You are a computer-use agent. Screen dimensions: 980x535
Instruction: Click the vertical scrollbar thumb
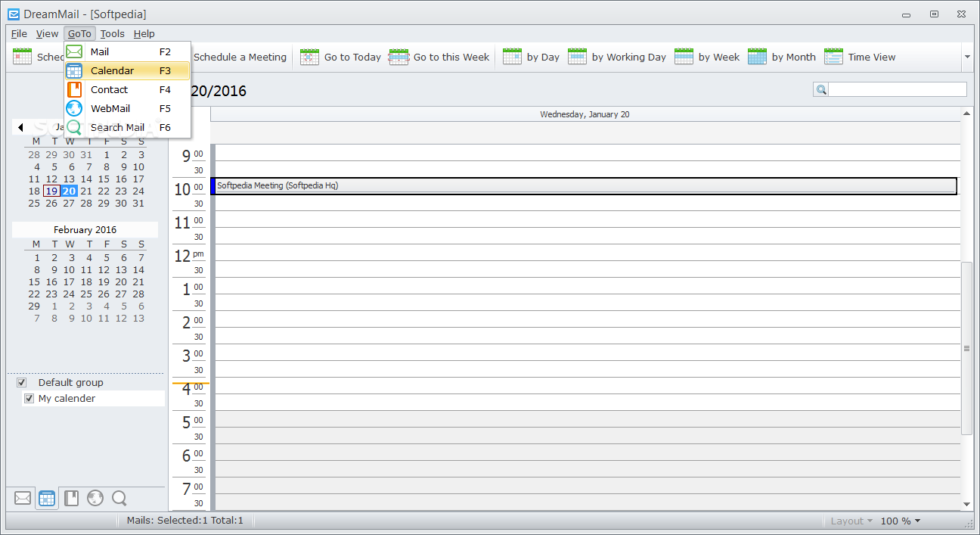click(x=966, y=348)
